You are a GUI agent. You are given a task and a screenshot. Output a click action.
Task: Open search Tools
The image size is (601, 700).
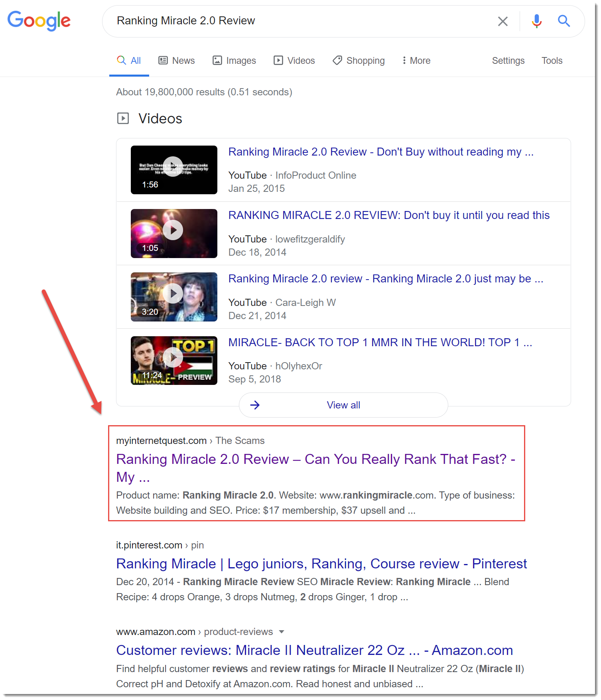click(552, 61)
